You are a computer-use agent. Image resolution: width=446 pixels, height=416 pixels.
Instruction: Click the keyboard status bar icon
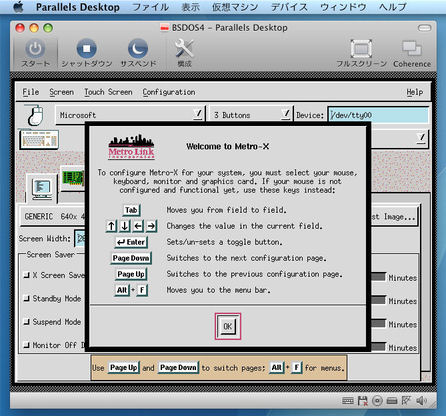[x=348, y=401]
